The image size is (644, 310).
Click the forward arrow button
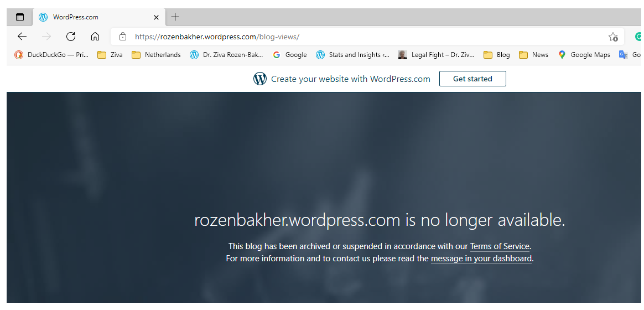[46, 37]
